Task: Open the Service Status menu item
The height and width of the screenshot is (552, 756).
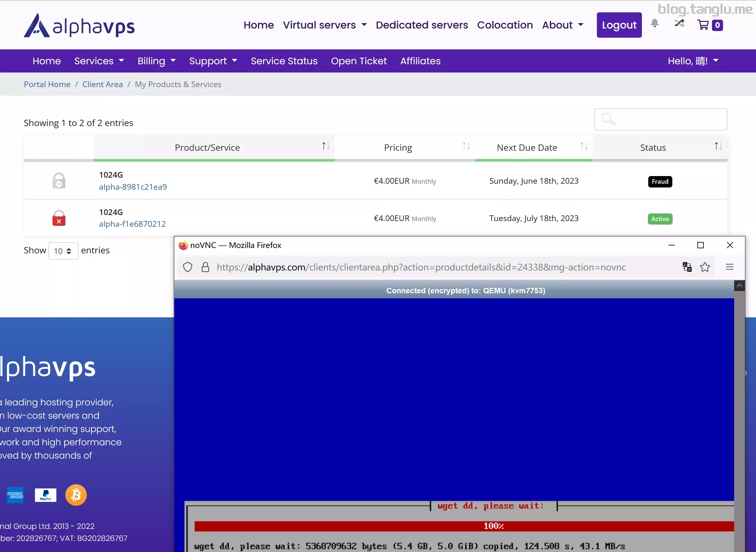Action: coord(284,61)
